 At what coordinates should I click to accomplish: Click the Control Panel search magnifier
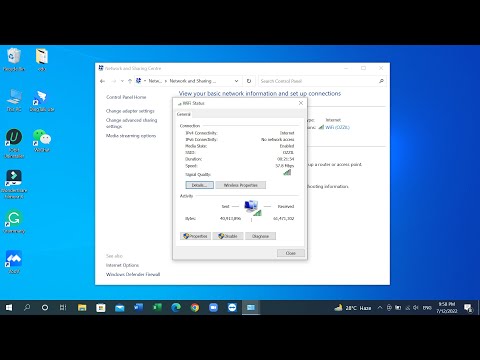tap(381, 81)
